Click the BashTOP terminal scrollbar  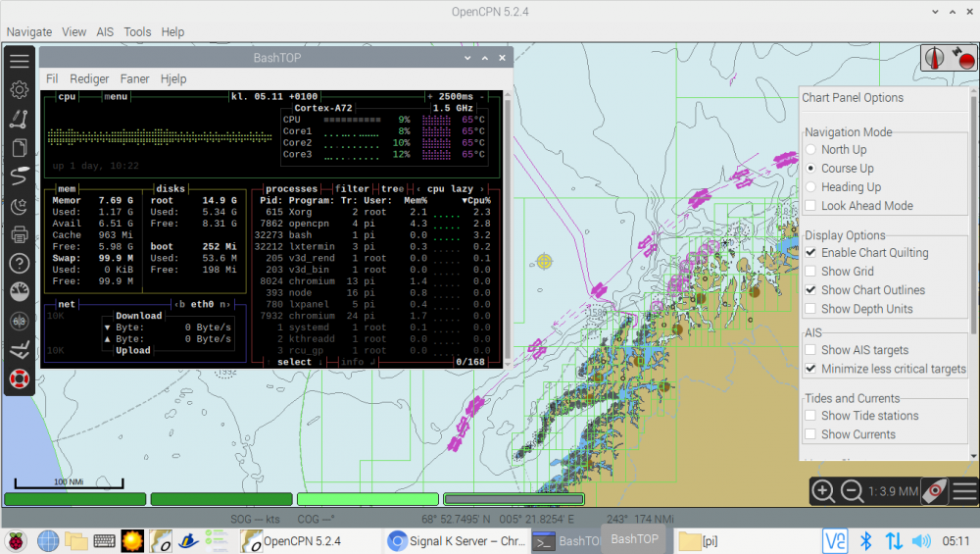coord(508,229)
